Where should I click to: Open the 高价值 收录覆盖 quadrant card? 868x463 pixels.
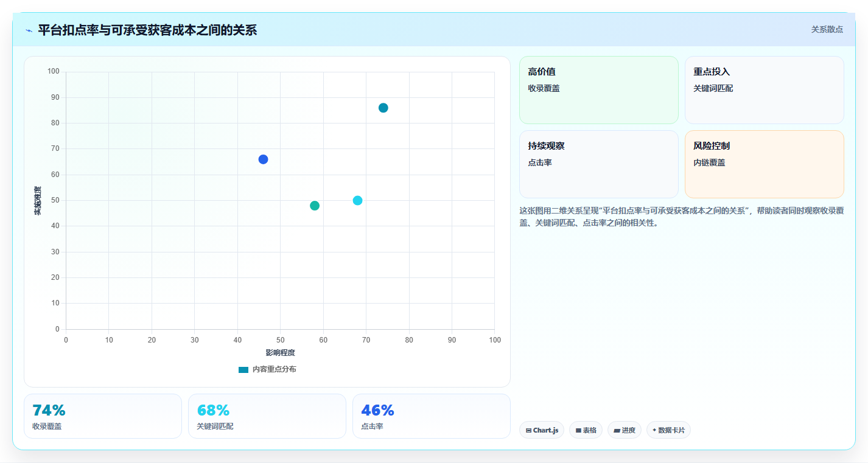pyautogui.click(x=599, y=90)
